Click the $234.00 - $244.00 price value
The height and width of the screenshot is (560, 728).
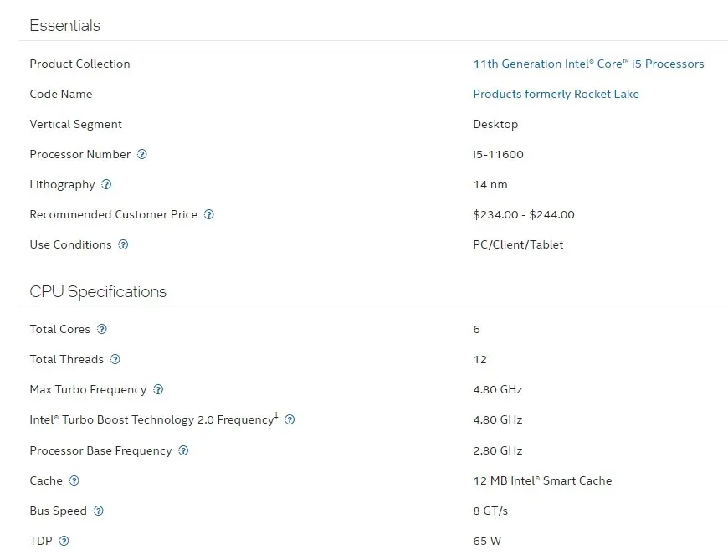[x=524, y=214]
